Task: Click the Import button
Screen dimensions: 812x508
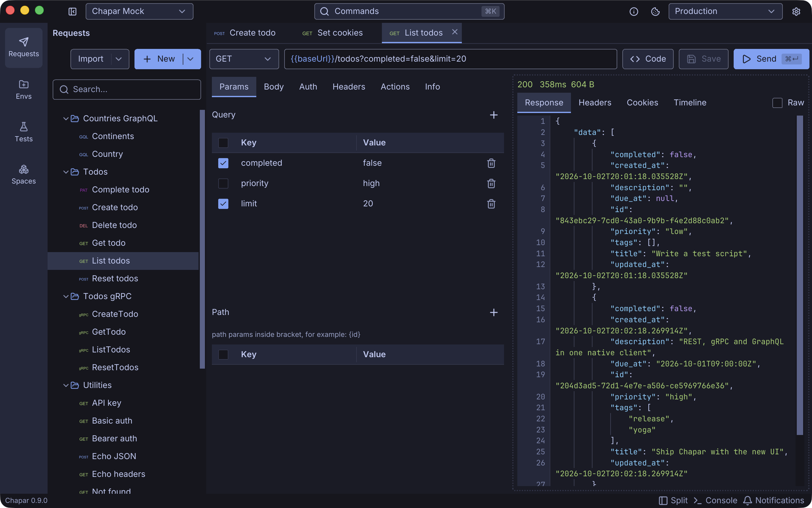Action: (91, 59)
